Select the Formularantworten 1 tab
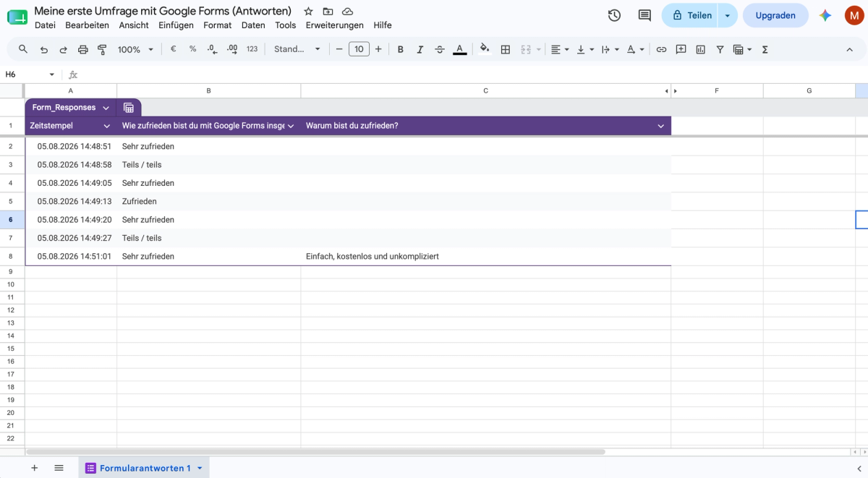This screenshot has width=868, height=478. click(x=145, y=468)
